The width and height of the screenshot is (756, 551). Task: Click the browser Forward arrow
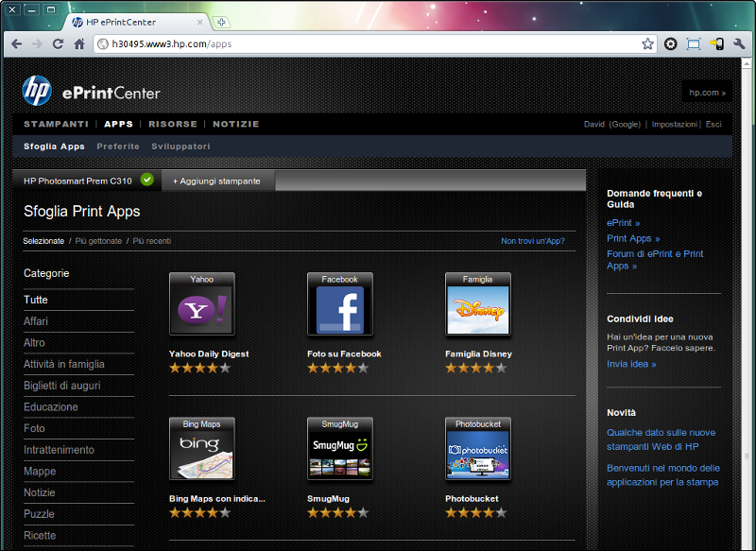point(37,43)
